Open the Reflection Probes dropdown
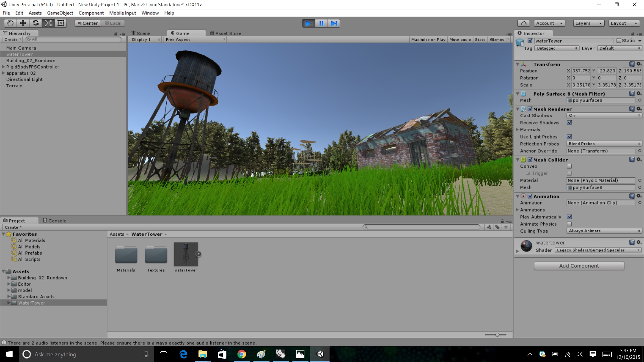 tap(603, 144)
